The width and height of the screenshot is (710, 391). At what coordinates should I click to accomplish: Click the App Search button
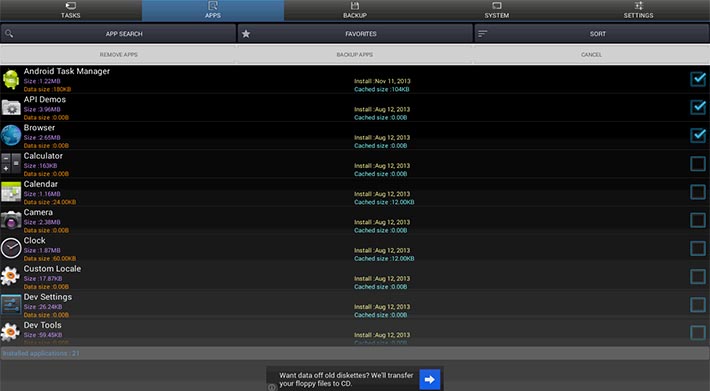(x=118, y=33)
